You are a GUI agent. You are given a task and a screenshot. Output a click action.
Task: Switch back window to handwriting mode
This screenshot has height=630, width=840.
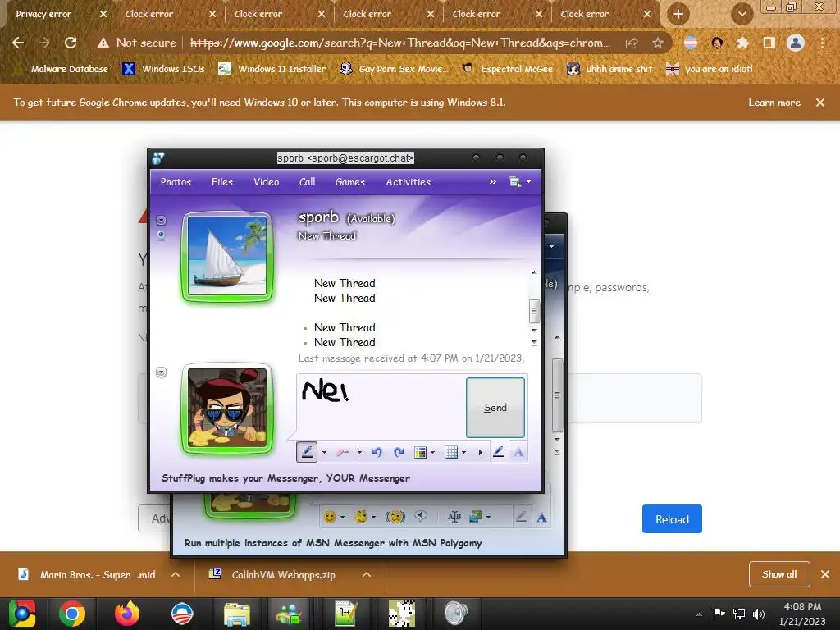521,517
